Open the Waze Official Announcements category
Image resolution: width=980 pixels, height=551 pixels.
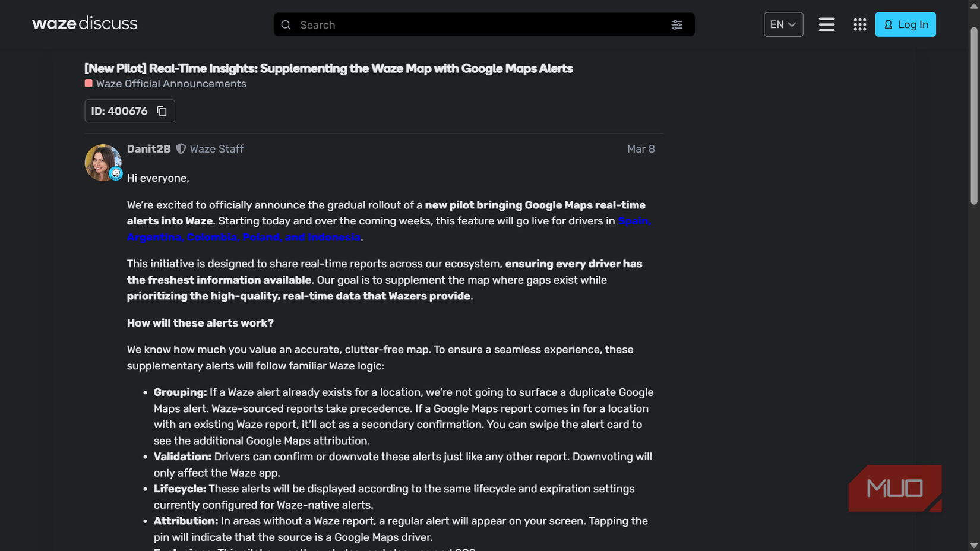coord(165,84)
